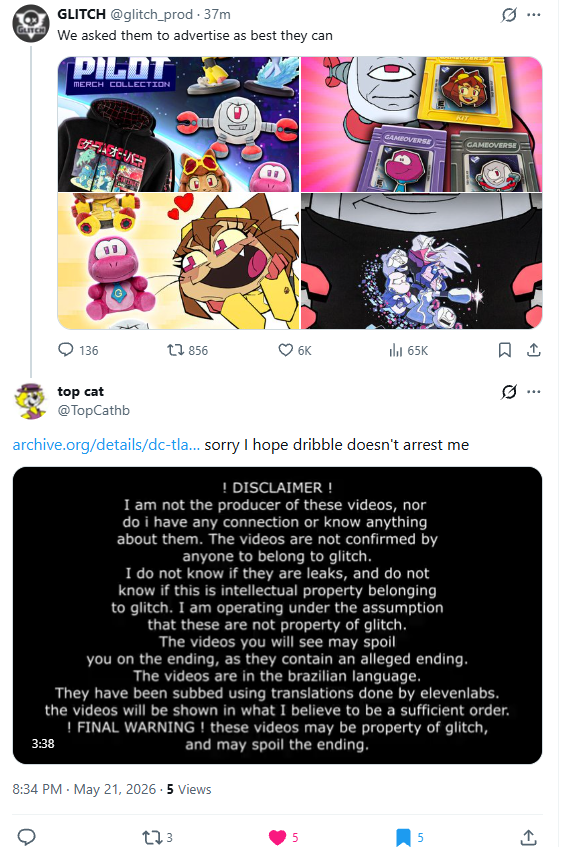The image size is (564, 847).
Task: Repost the GLITCH tweet showing 856
Action: 187,350
